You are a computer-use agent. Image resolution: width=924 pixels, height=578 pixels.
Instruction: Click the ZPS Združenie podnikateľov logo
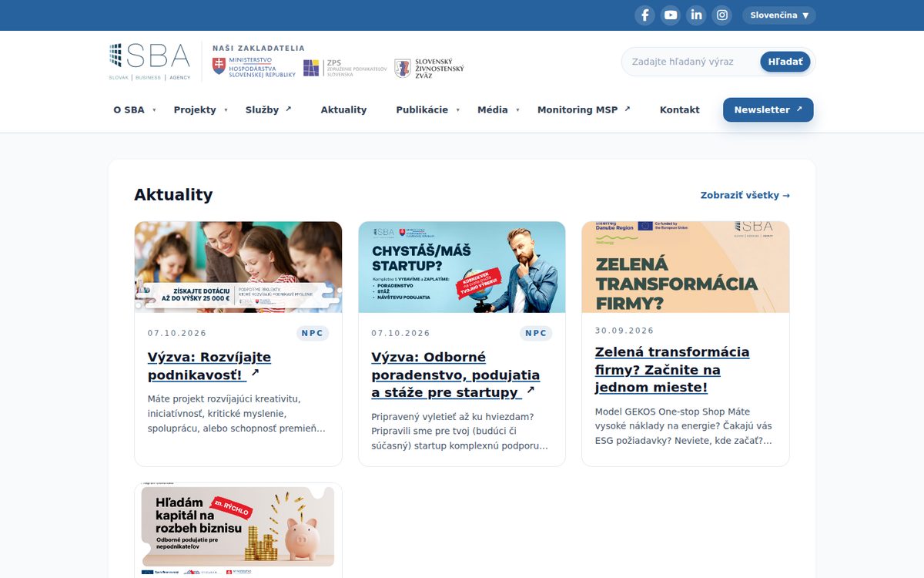tap(345, 68)
